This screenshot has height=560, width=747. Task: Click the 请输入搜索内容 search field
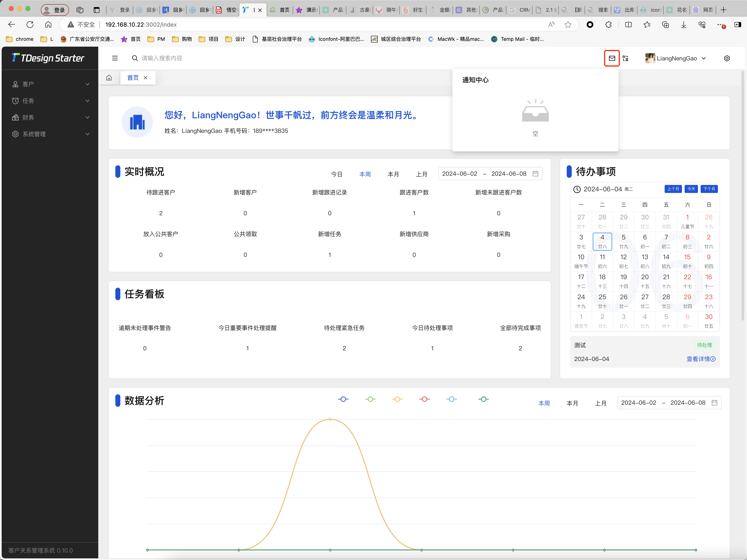(162, 58)
